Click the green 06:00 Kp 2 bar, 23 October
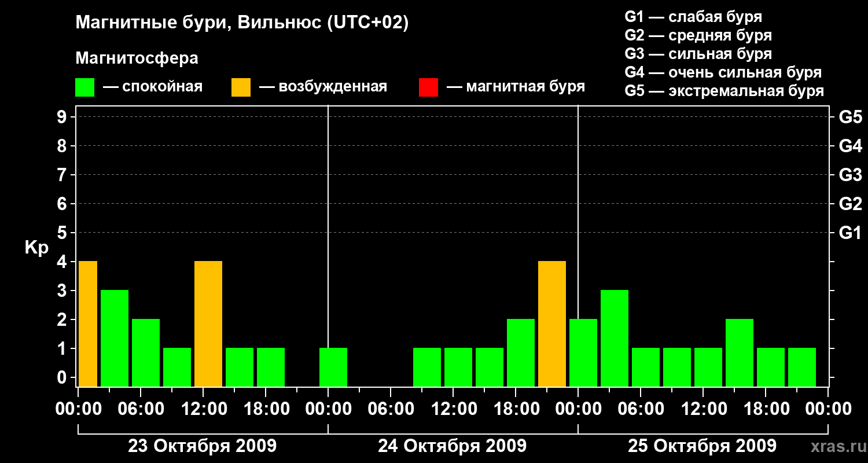This screenshot has width=868, height=463. 146,353
